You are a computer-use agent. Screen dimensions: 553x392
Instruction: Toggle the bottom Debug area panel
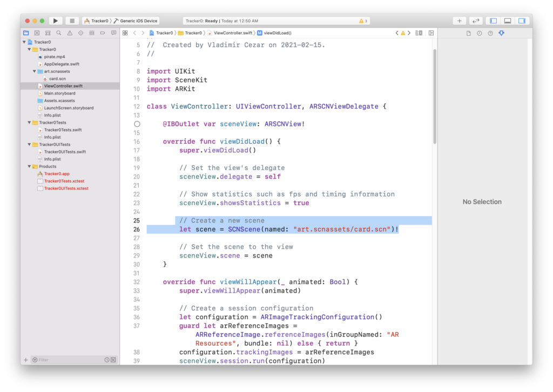click(x=508, y=21)
